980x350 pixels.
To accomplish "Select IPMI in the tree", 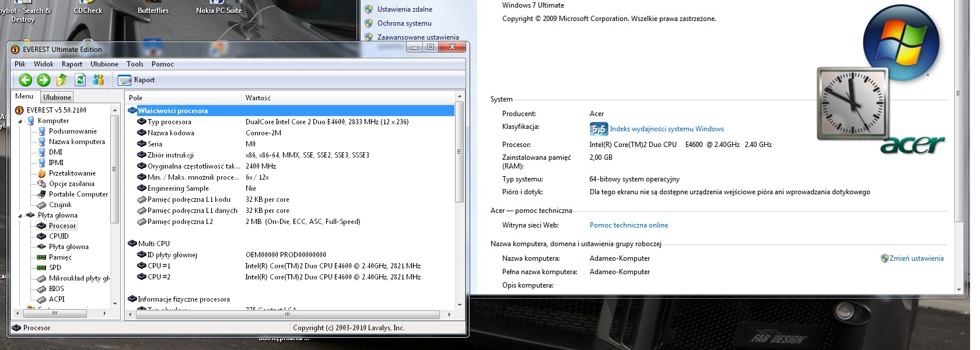I will click(56, 163).
